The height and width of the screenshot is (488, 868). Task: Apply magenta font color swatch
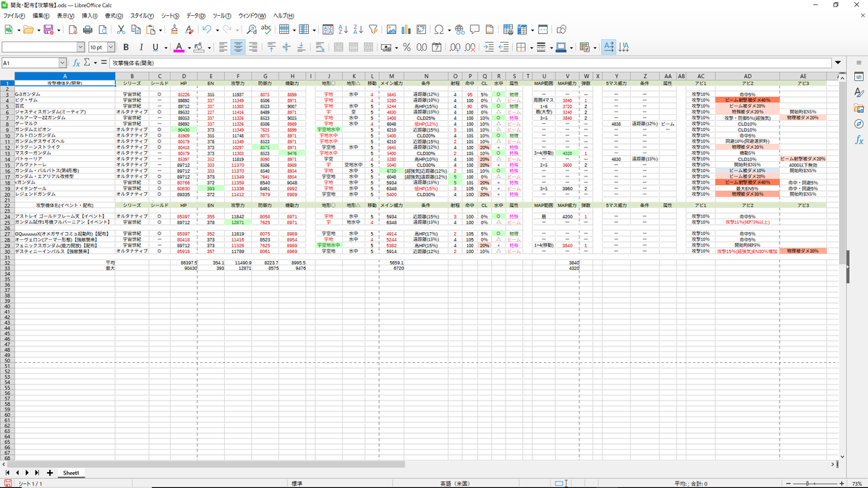179,48
